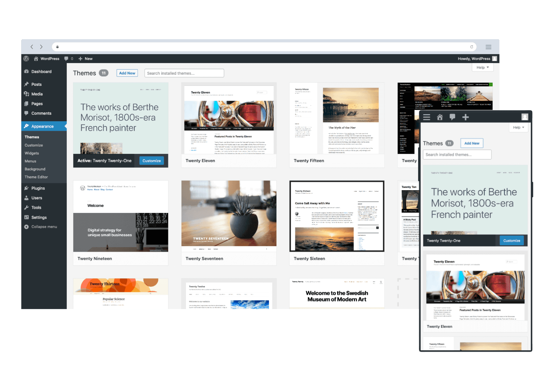Open the Widgets submenu item
Screen dimensions: 554x392
point(32,153)
